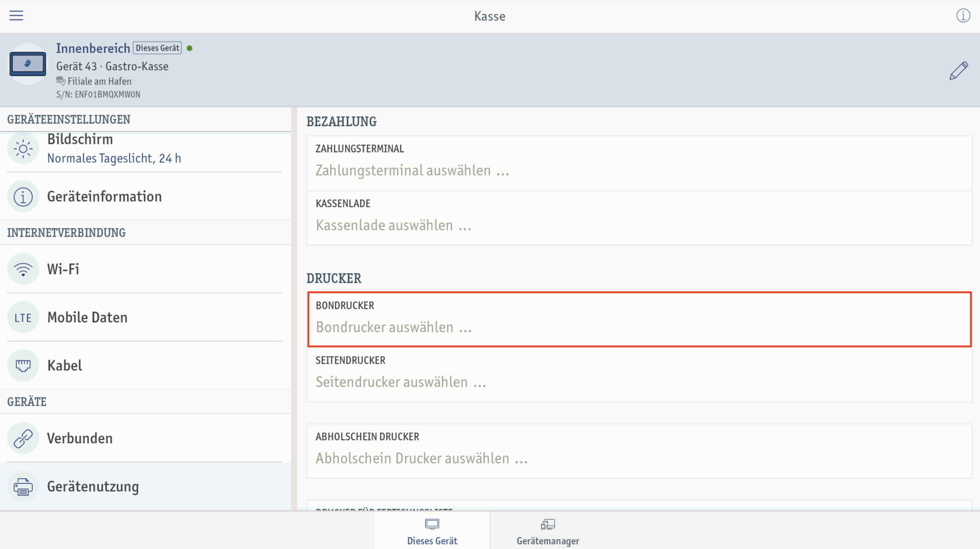Choose a Zahlungsterminal

pos(639,163)
